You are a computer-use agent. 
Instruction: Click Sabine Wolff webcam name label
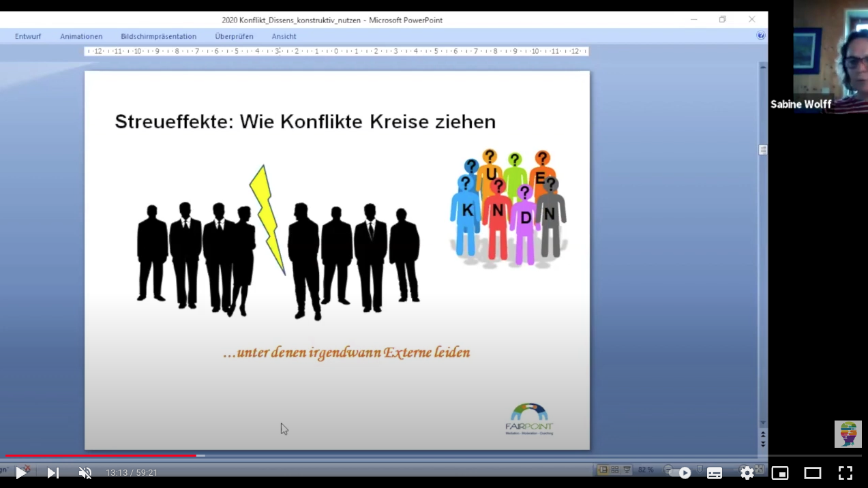800,104
